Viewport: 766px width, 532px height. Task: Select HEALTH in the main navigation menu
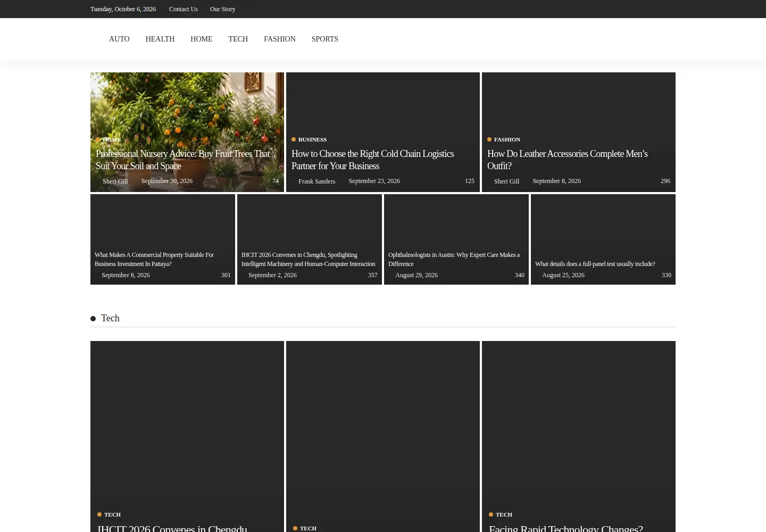coord(160,39)
